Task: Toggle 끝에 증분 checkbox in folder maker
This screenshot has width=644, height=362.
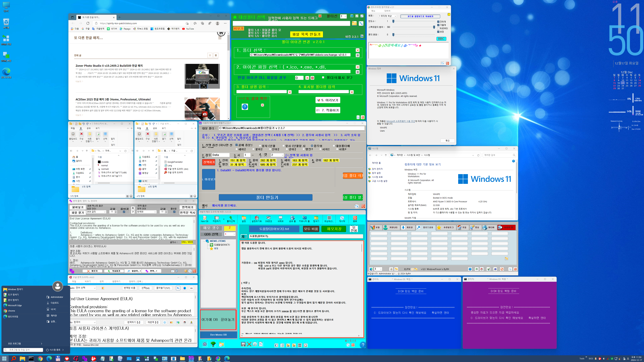Action: 236,145
